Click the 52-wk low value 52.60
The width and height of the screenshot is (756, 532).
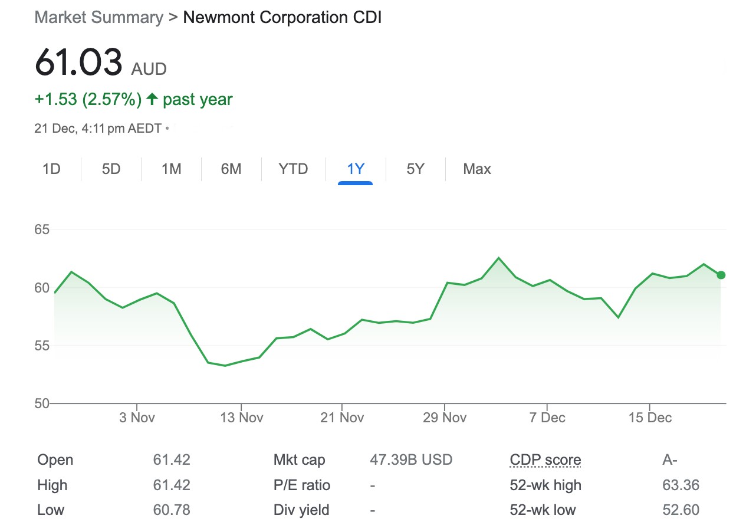point(681,510)
